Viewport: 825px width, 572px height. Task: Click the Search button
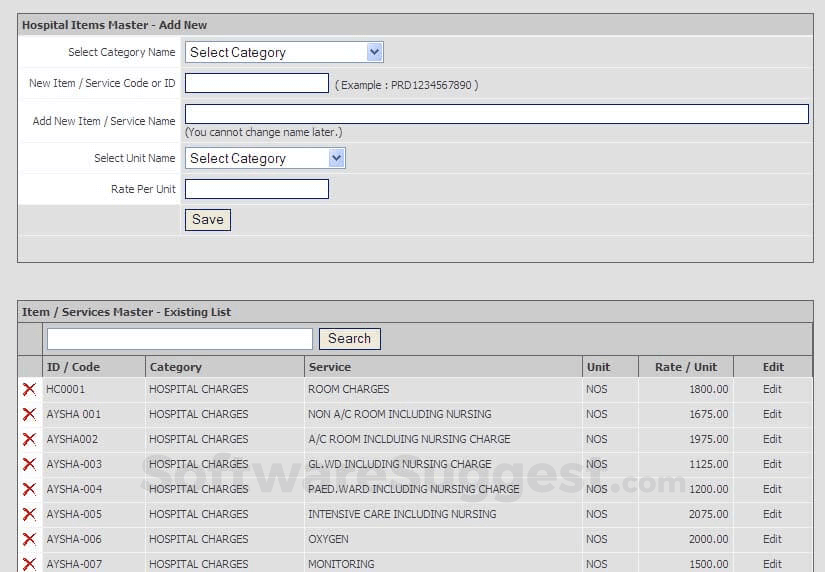349,339
